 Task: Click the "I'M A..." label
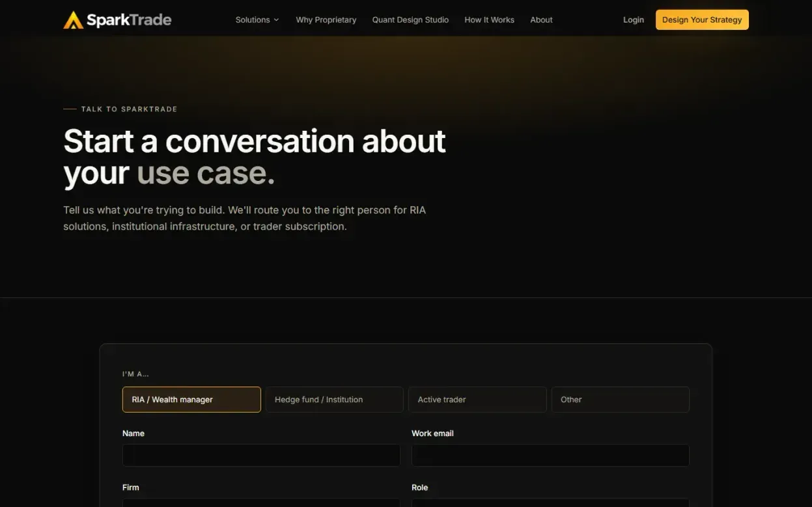point(135,374)
